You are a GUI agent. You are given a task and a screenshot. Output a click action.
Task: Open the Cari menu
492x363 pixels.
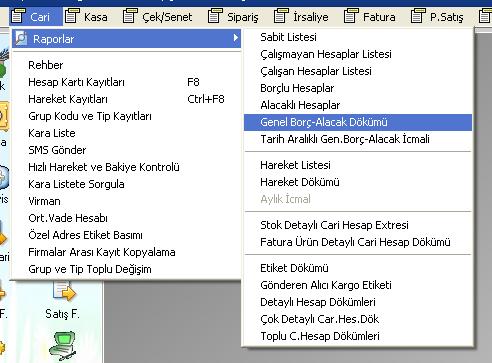coord(36,17)
